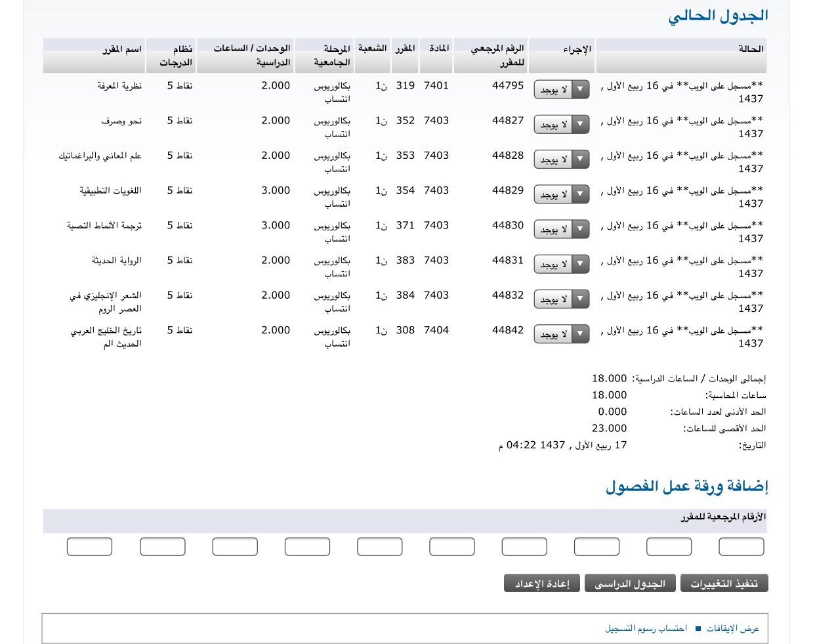Click the leftmost course reference number field
The width and height of the screenshot is (815, 644).
pos(90,547)
